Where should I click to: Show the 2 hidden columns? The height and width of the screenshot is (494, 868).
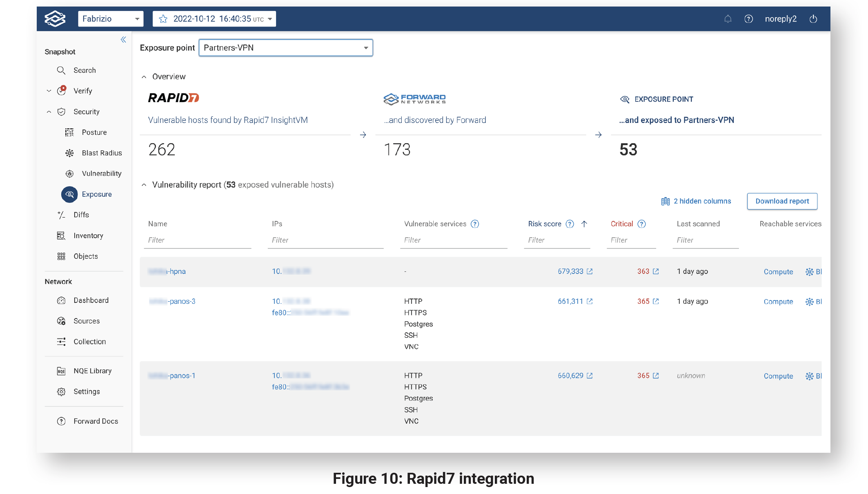pyautogui.click(x=696, y=201)
